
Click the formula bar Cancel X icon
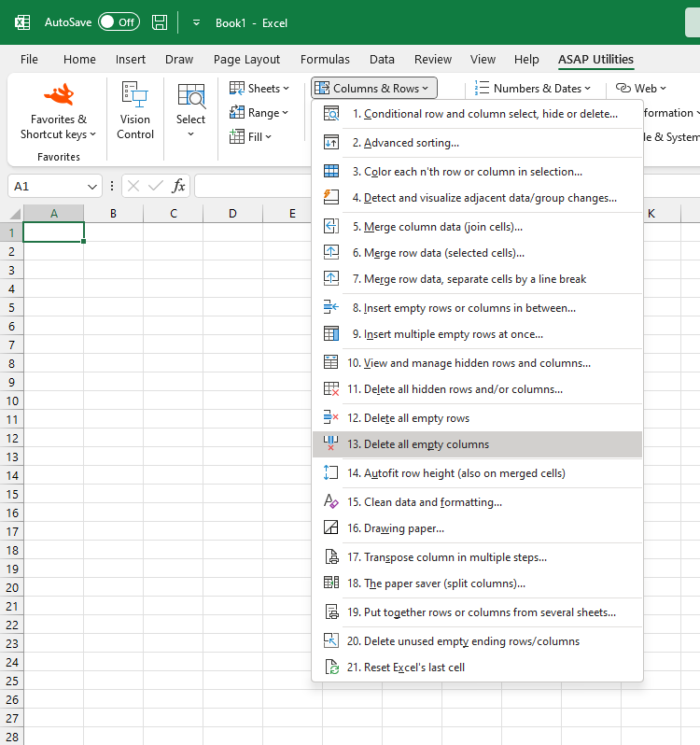pos(133,186)
